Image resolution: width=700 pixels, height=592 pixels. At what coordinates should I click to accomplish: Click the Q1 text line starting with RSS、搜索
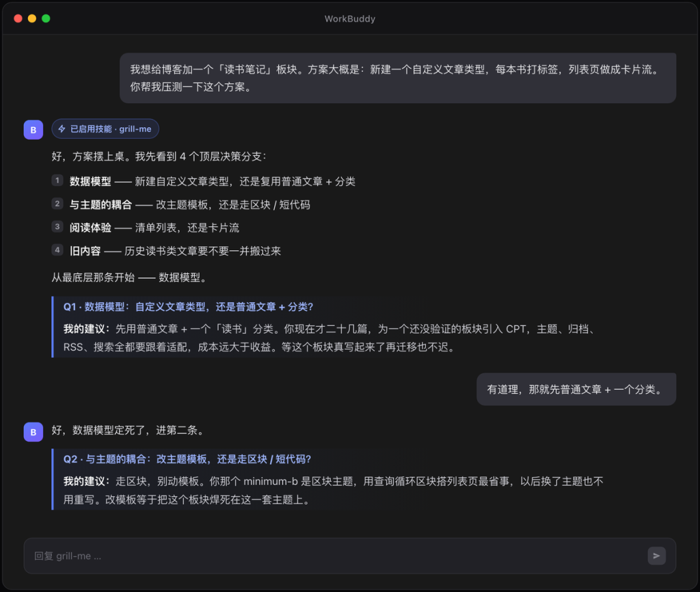[x=259, y=347]
